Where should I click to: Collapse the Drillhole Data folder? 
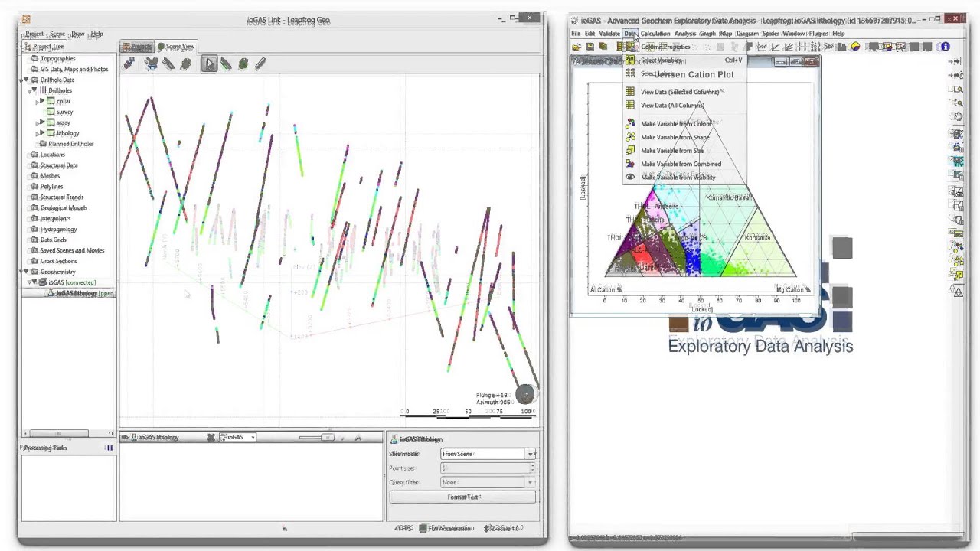[x=26, y=80]
